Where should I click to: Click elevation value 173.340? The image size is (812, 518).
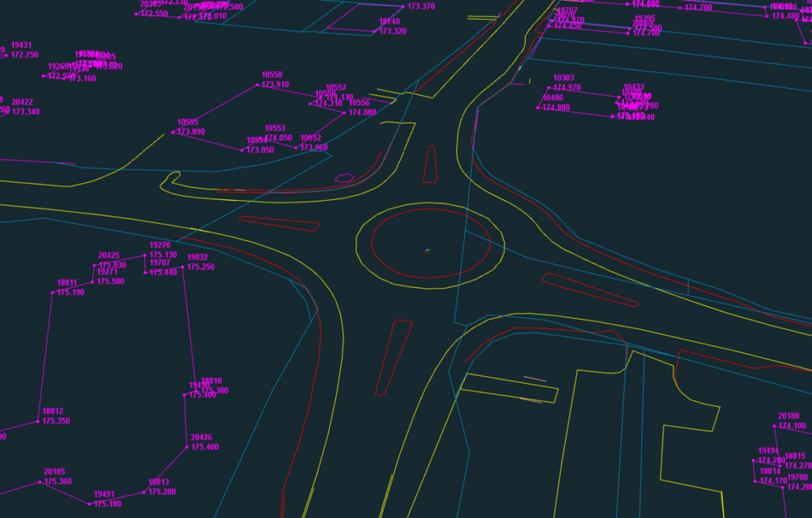(x=26, y=112)
